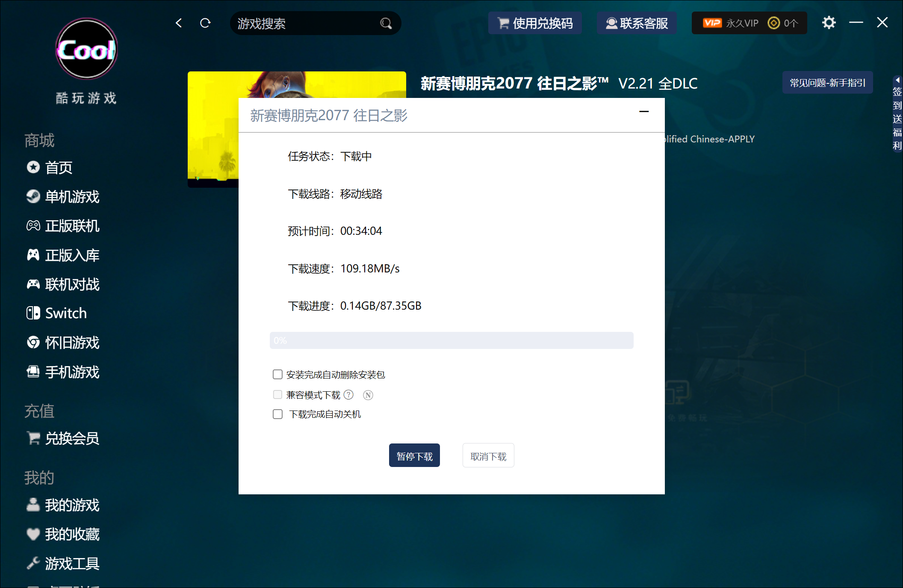Viewport: 903px width, 588px height.
Task: Expand the 签到送福利 side panel arrow
Action: [897, 80]
